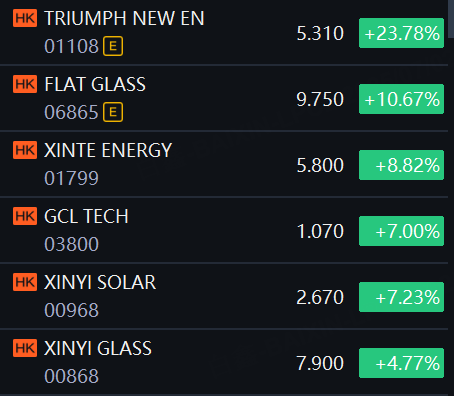
Task: Open the XINTE ENERGY stock name
Action: pos(108,150)
